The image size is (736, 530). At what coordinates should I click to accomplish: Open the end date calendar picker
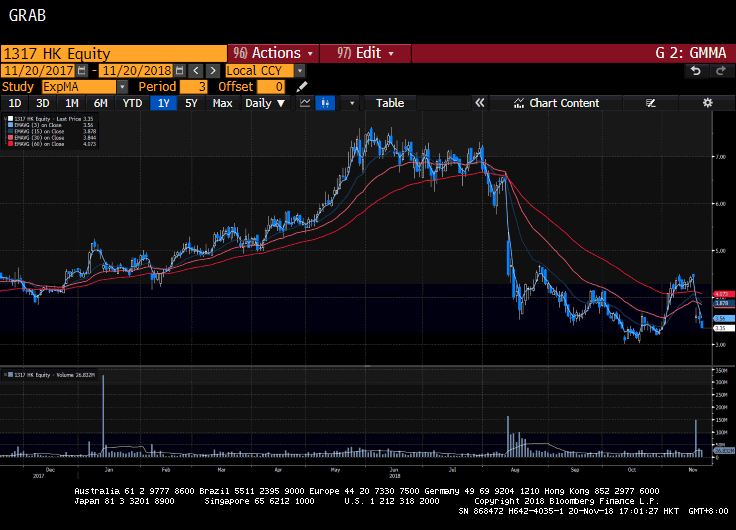[179, 71]
